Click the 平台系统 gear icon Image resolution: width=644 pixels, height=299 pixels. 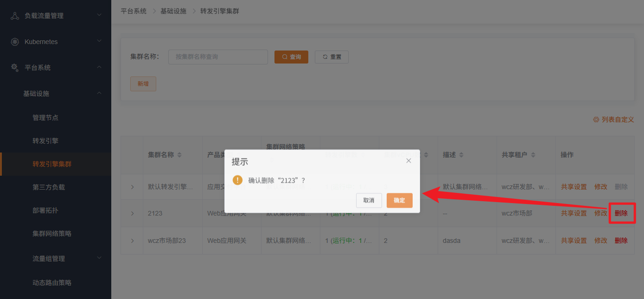(15, 68)
